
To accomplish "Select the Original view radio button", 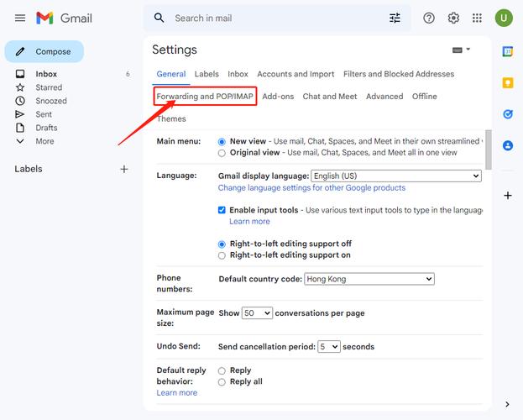I will (222, 153).
